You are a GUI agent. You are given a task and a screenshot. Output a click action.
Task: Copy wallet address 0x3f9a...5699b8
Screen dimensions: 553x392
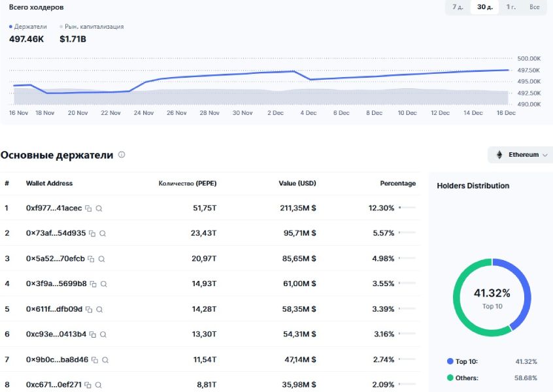point(93,284)
